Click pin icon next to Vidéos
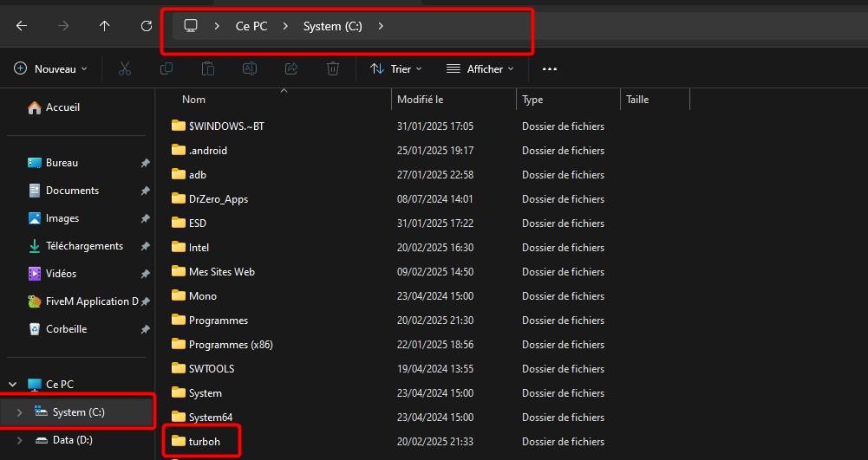Image resolution: width=868 pixels, height=460 pixels. [145, 274]
